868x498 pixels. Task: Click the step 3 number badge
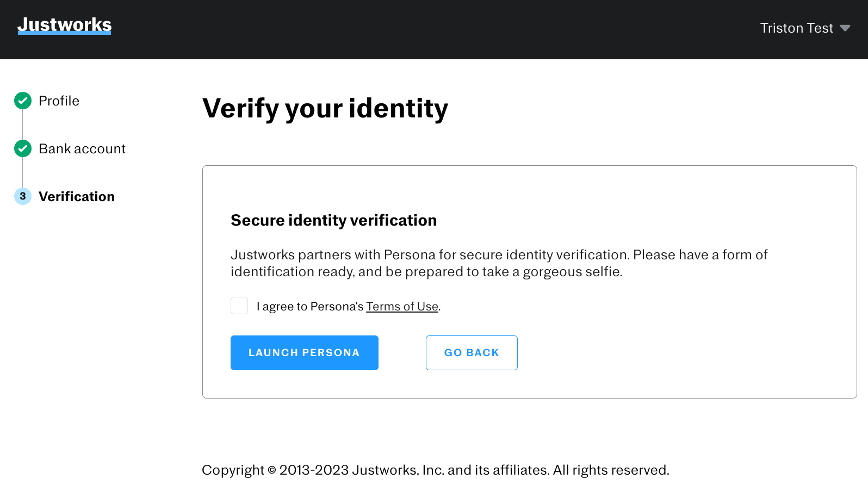tap(23, 196)
